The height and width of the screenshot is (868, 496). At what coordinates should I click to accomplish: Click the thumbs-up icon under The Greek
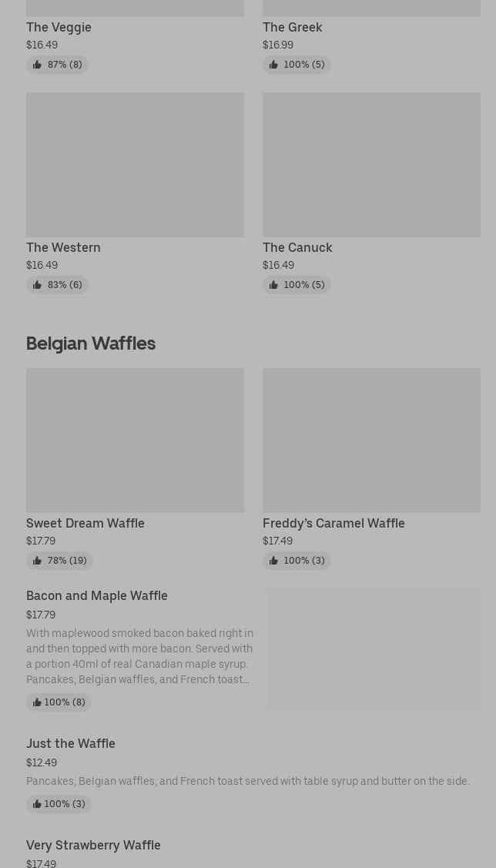coord(273,65)
